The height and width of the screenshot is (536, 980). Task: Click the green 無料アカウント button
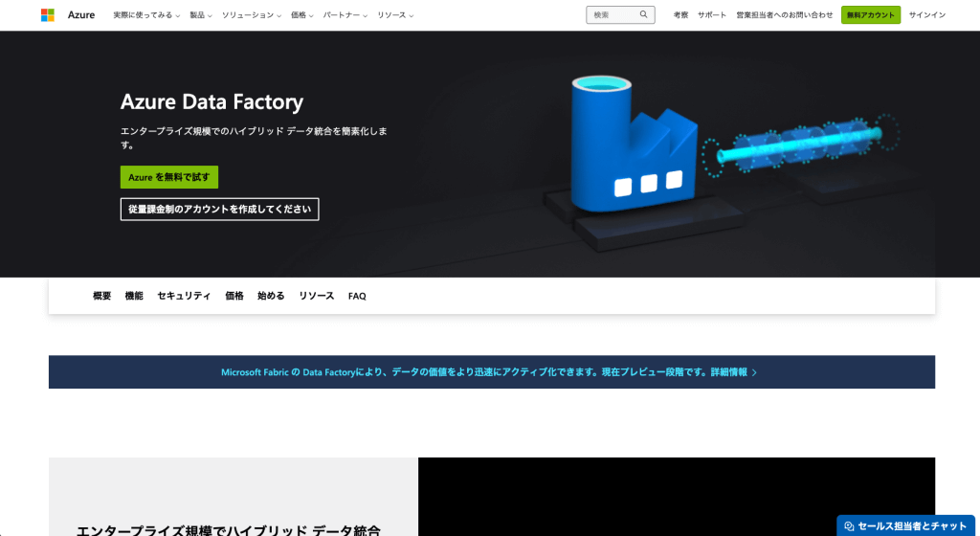(x=871, y=15)
